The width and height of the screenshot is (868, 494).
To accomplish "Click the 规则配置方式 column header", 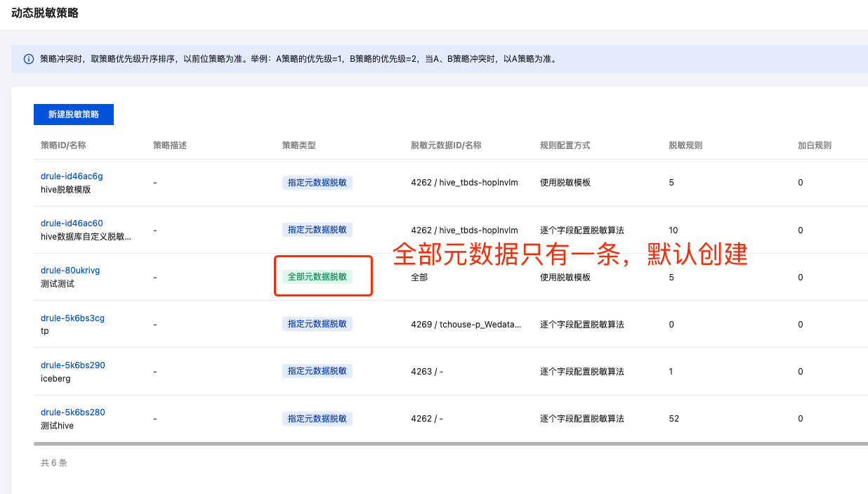I will (565, 145).
